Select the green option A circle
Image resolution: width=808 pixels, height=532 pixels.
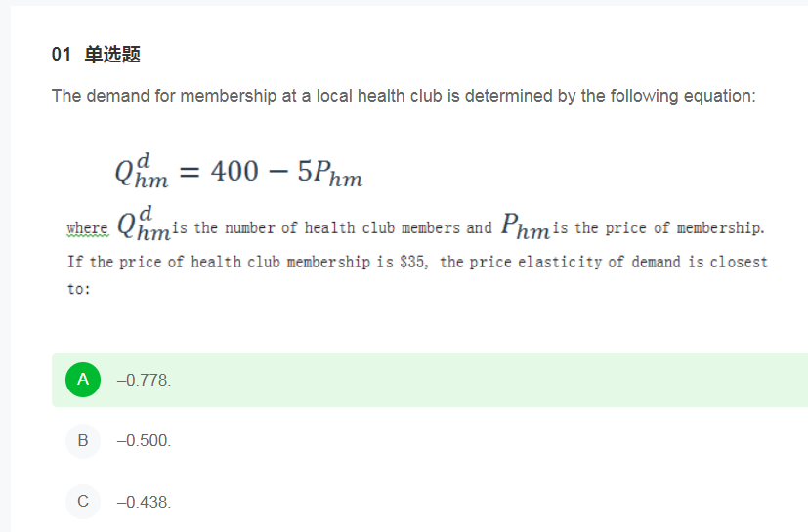point(83,380)
